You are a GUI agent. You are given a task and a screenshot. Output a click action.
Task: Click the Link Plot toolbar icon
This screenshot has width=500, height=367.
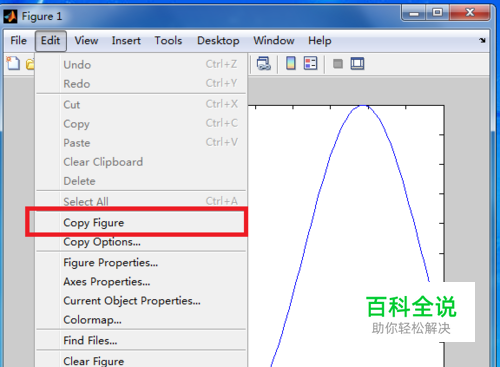click(264, 63)
